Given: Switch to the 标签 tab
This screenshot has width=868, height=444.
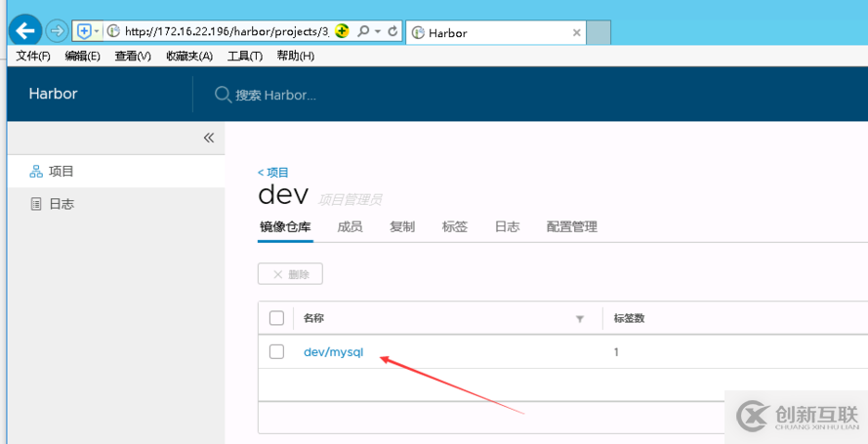Looking at the screenshot, I should [455, 227].
